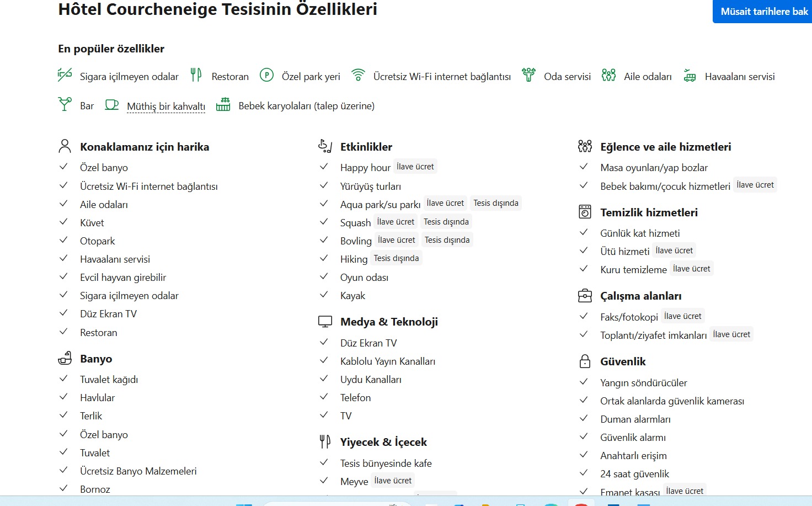Click the washing machine icon beside Temizlik hizmetleri
The image size is (812, 506).
click(585, 212)
